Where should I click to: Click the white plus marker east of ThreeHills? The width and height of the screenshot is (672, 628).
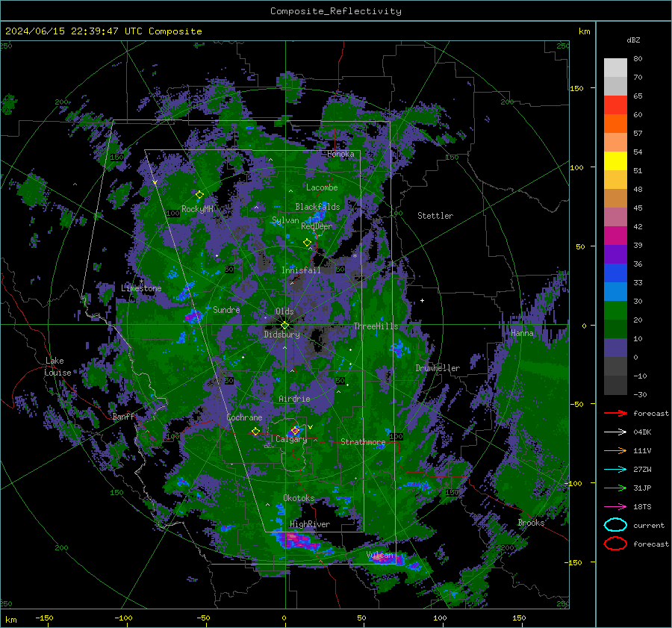click(x=422, y=300)
